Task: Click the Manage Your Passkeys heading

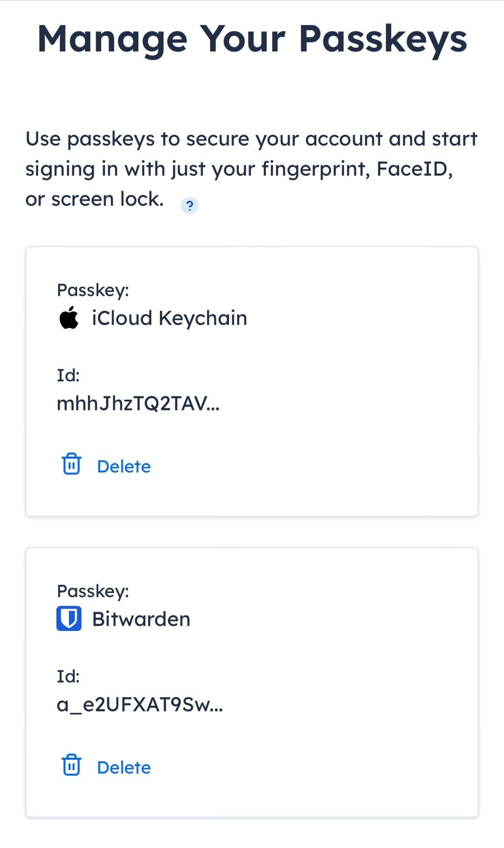Action: [x=252, y=39]
